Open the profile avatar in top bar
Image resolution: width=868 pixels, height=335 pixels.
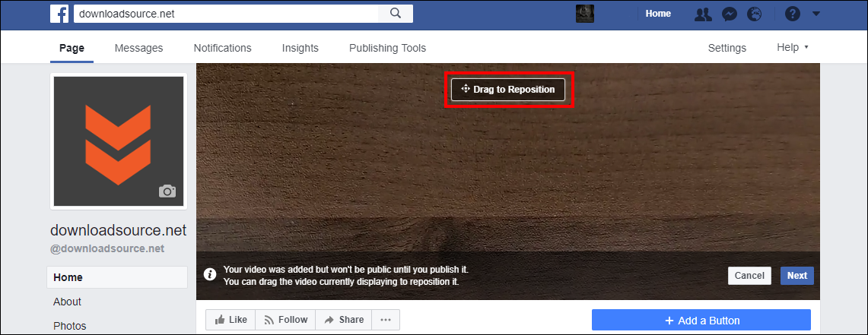[584, 14]
